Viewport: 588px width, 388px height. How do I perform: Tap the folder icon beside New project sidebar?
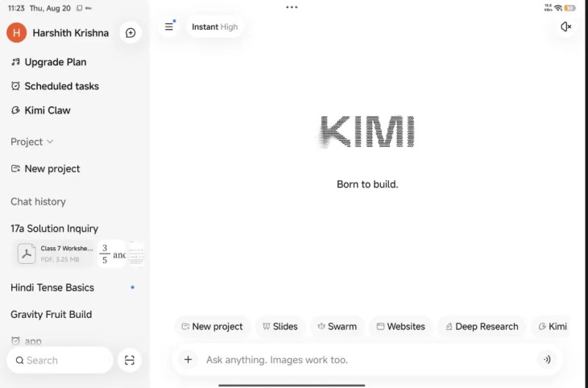(15, 169)
